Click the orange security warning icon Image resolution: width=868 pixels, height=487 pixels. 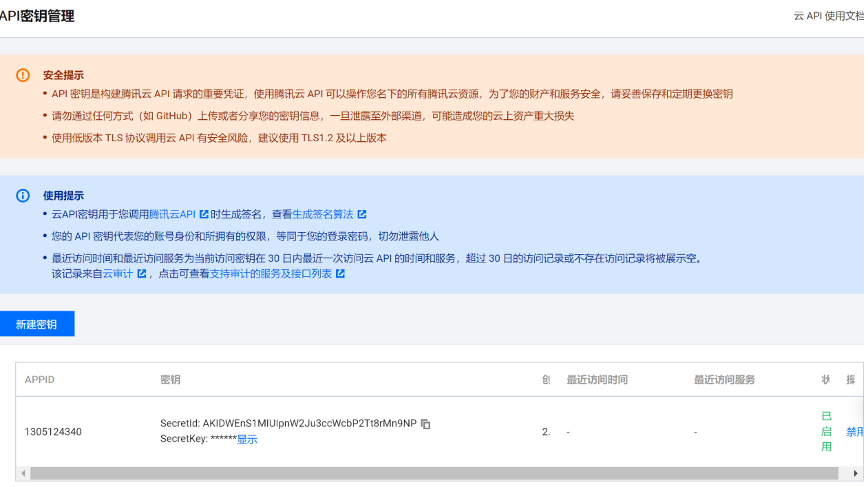point(23,75)
